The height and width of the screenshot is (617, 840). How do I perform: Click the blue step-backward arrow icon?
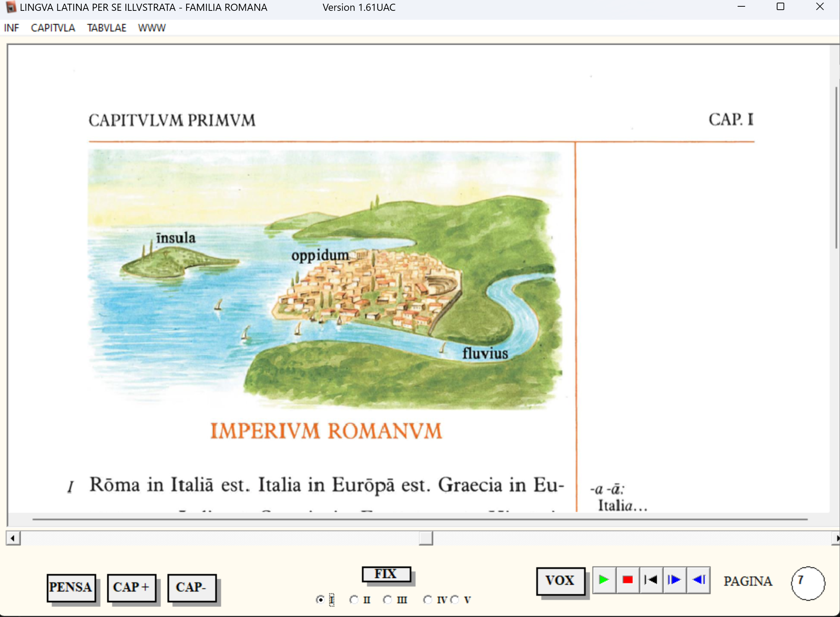pos(698,580)
